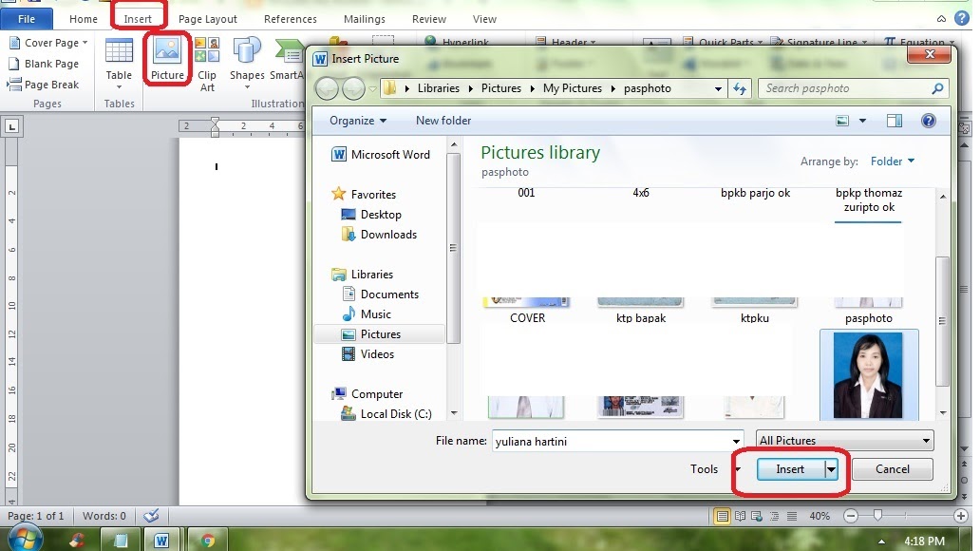Expand the Cover Page dropdown arrow
This screenshot has height=551, width=980.
85,43
